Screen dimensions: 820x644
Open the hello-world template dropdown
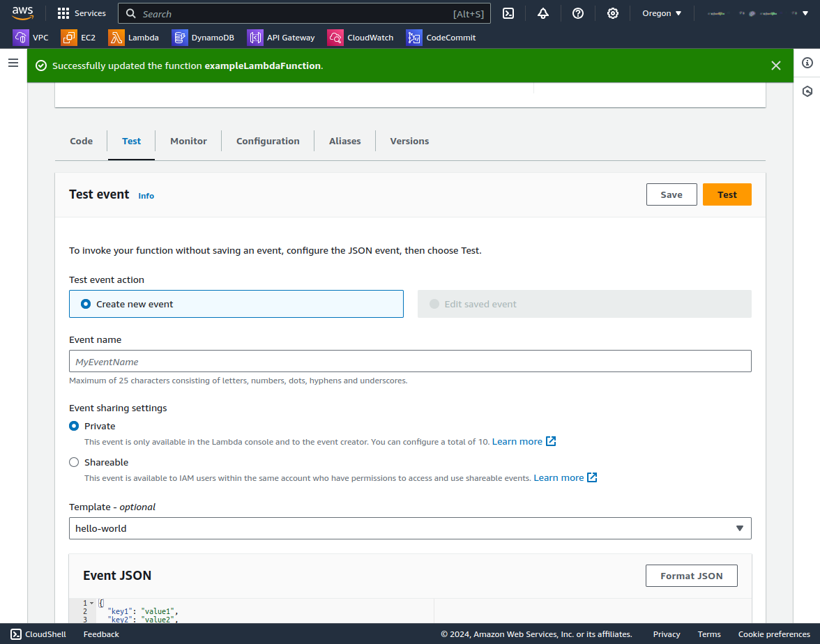[x=410, y=528]
